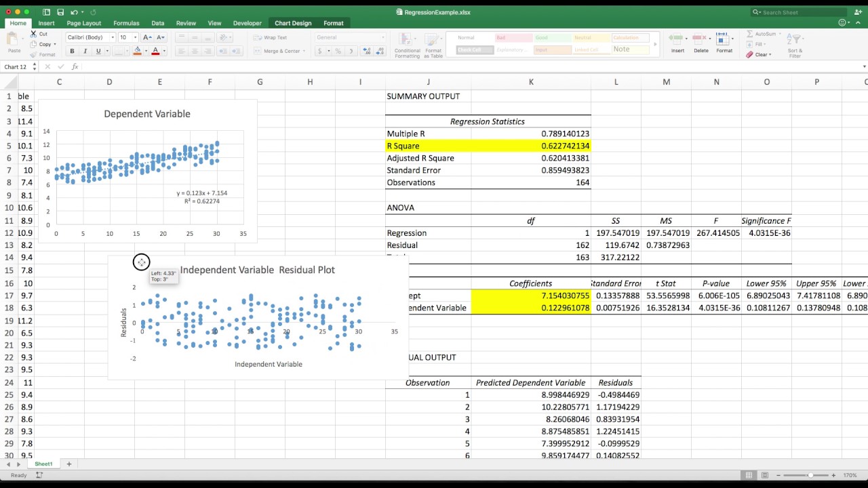Open Conditional Formatting
Viewport: 868px width, 488px height.
pos(408,45)
